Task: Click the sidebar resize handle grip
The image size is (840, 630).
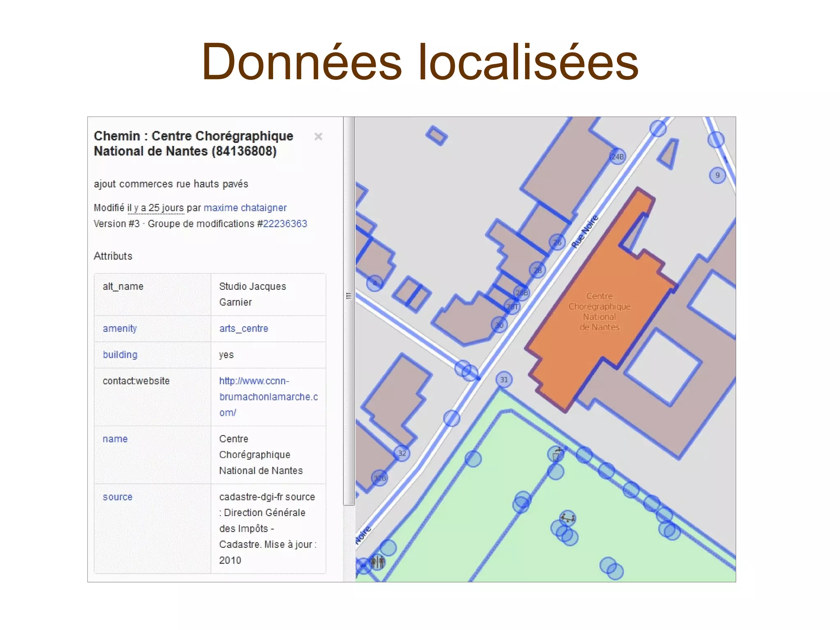Action: 349,296
